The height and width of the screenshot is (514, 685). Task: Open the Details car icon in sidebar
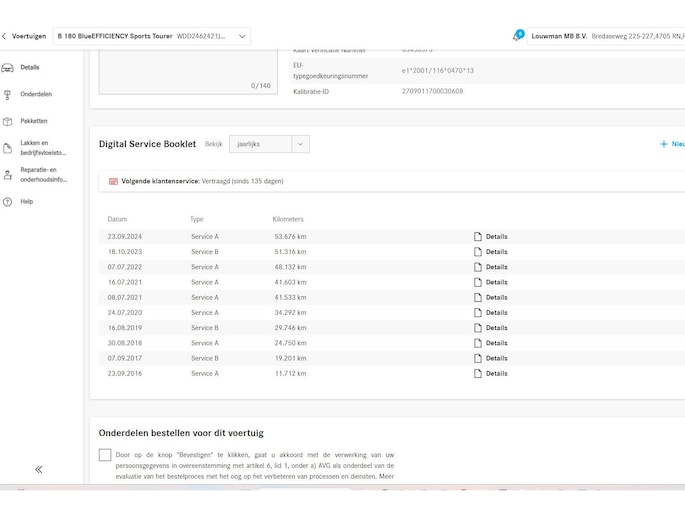tap(8, 67)
